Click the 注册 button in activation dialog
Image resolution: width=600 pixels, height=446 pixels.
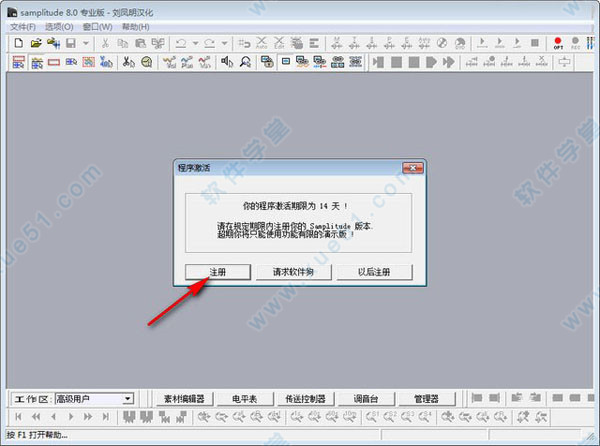pos(218,272)
